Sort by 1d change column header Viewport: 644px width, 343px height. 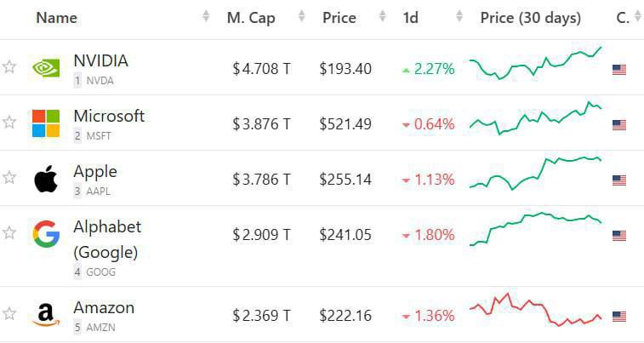pos(411,18)
